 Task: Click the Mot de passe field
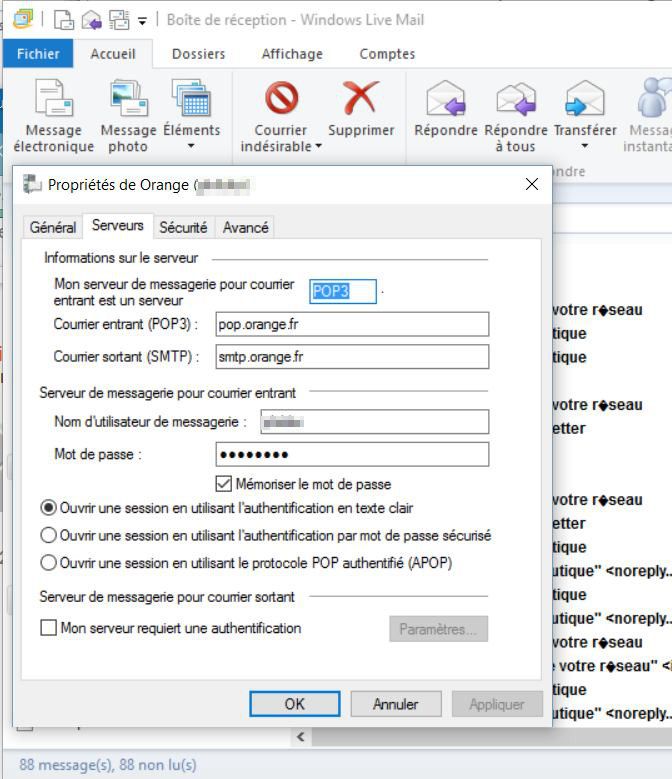pyautogui.click(x=352, y=455)
